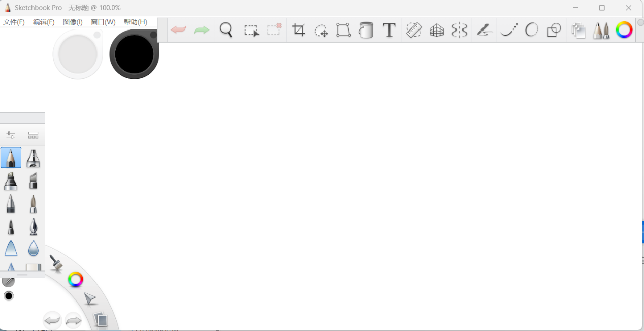Click the deselect selection icon
644x331 pixels.
click(274, 29)
